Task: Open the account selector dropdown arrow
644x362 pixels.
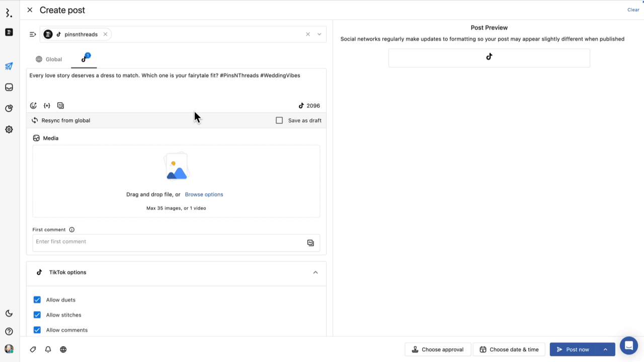Action: tap(319, 35)
